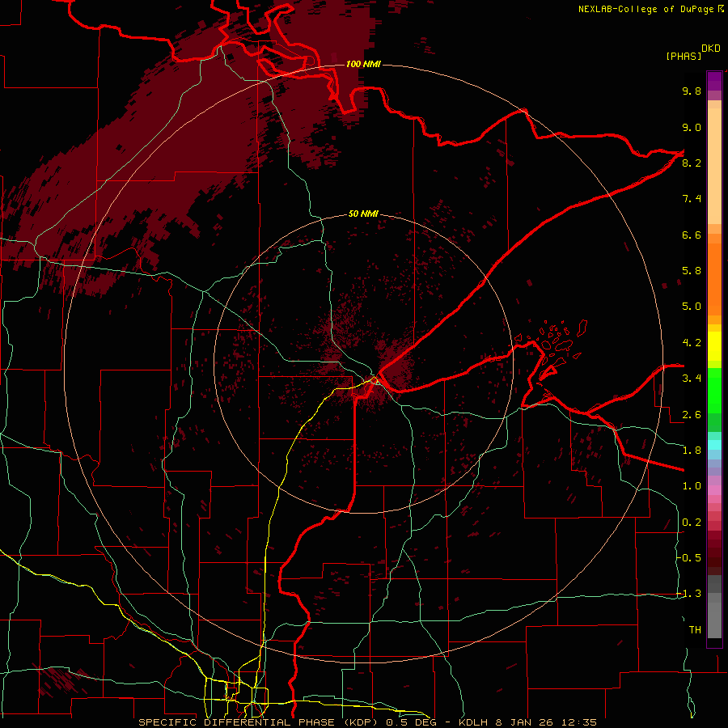Screen dimensions: 728x728
Task: Click the 8.2 legend value
Action: click(692, 163)
